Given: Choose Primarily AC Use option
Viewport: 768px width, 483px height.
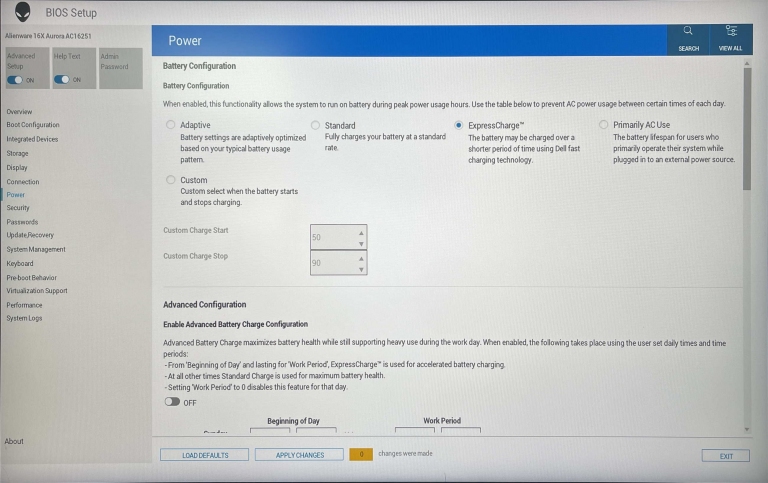Looking at the screenshot, I should [x=603, y=125].
